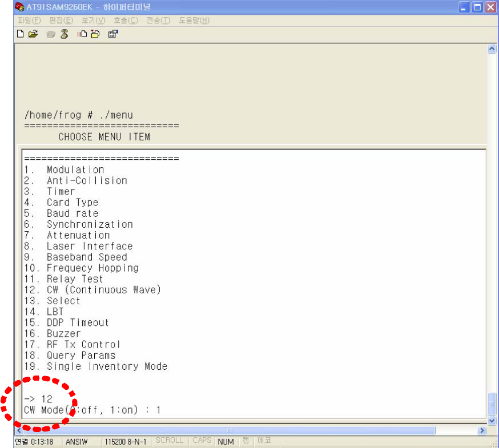Click the '캡' status bar indicator
The image size is (499, 448).
coord(246,441)
